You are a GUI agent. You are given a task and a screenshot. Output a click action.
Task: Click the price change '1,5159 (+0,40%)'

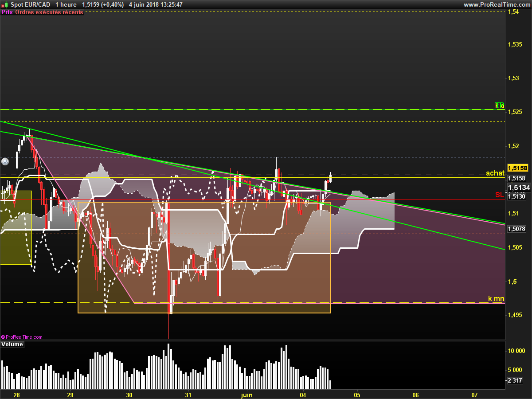pos(103,4)
